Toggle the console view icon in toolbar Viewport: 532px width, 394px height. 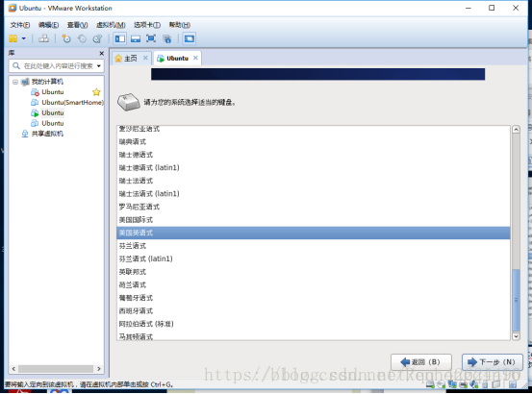point(190,38)
